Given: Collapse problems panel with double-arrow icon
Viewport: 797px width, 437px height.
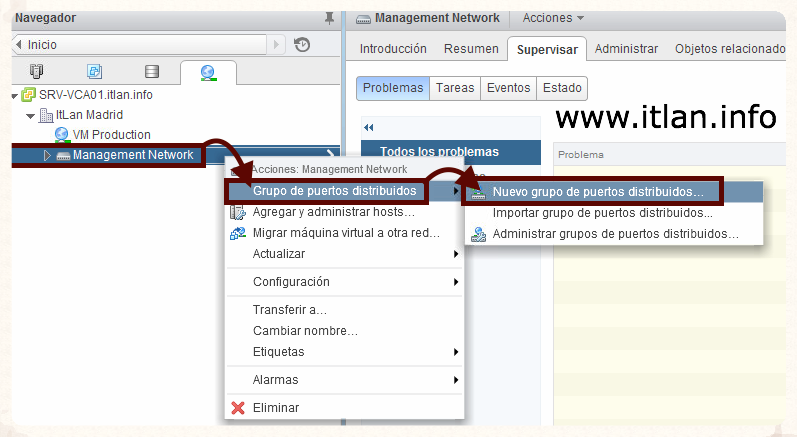Looking at the screenshot, I should [368, 128].
